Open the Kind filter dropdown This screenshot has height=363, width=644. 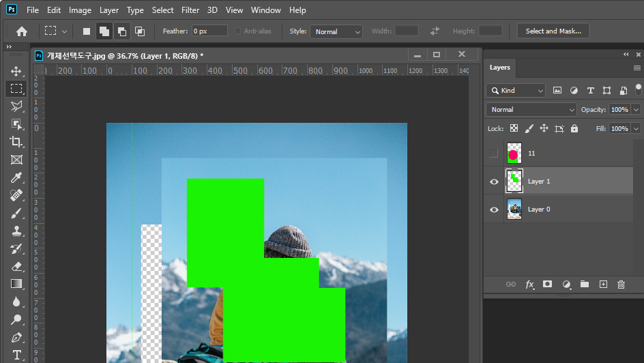tap(516, 90)
